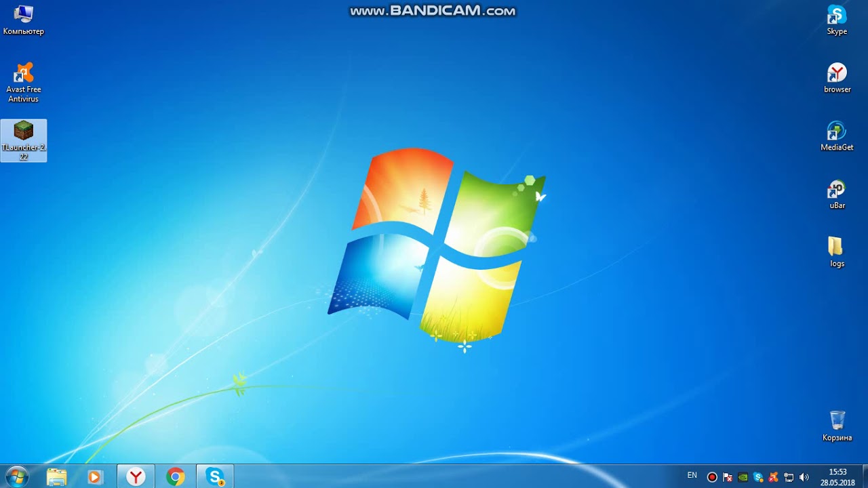Image resolution: width=868 pixels, height=488 pixels.
Task: Open the network connection tray icon
Action: click(x=789, y=477)
